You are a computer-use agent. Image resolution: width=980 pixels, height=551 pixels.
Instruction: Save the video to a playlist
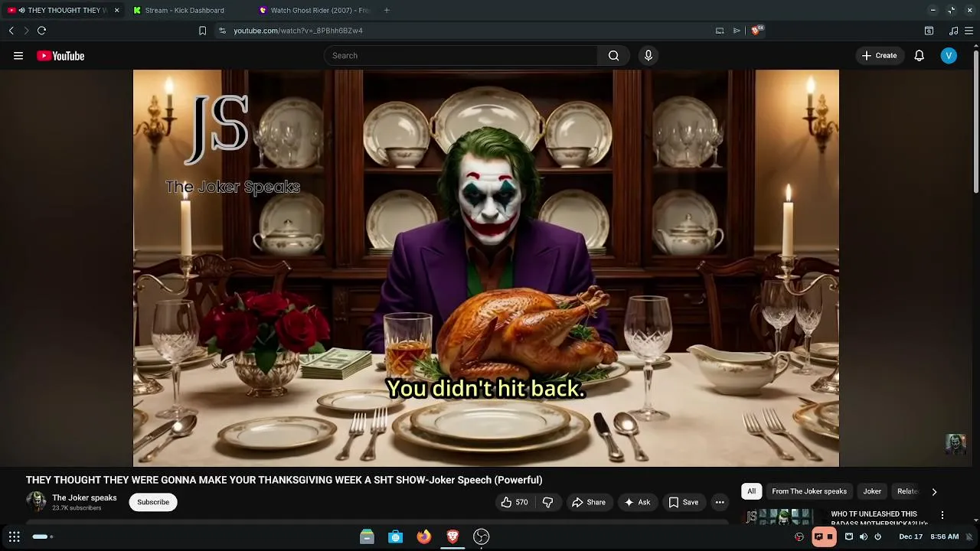[684, 502]
